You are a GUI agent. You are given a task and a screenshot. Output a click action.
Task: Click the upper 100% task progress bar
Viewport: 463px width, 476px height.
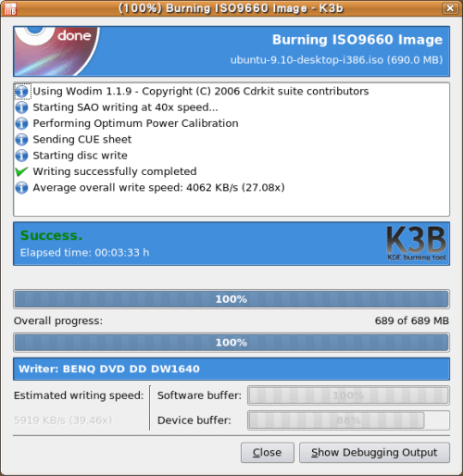pos(231,299)
